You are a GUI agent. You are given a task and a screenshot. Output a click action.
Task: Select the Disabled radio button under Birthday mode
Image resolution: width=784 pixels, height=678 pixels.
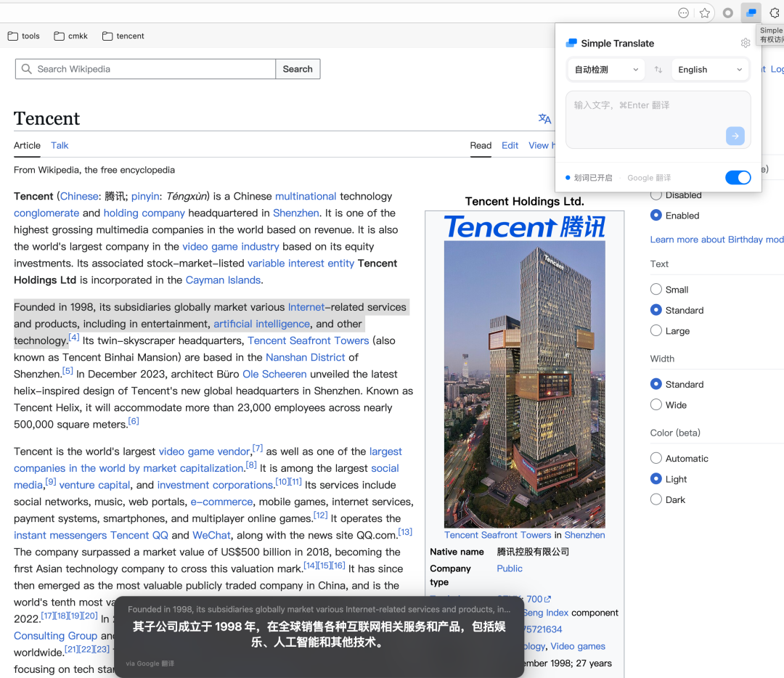656,195
